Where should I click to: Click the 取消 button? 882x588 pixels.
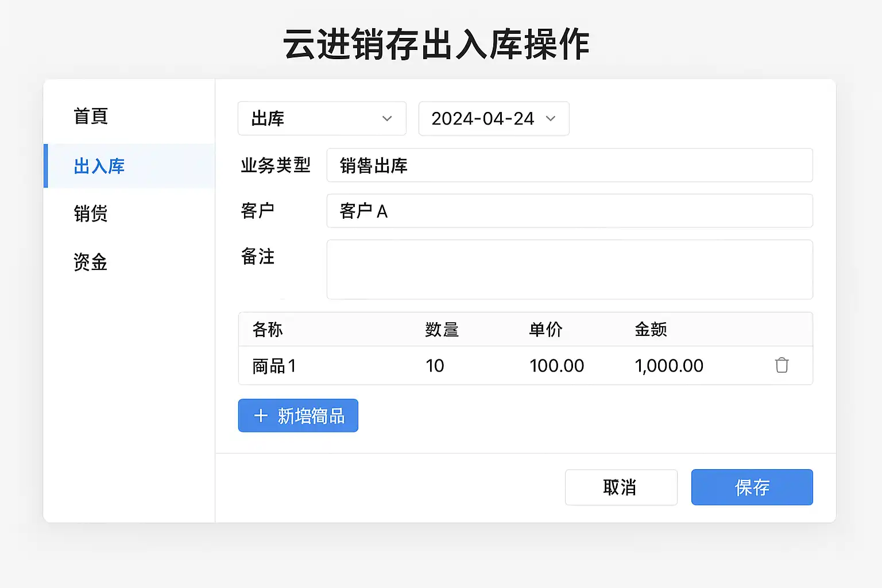coord(621,488)
